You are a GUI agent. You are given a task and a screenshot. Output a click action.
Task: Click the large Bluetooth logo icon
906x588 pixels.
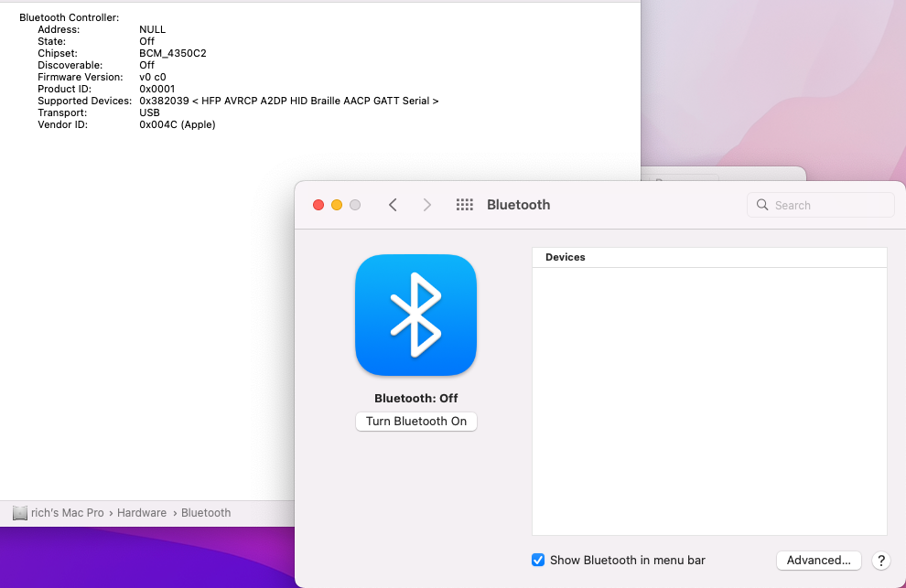point(416,315)
